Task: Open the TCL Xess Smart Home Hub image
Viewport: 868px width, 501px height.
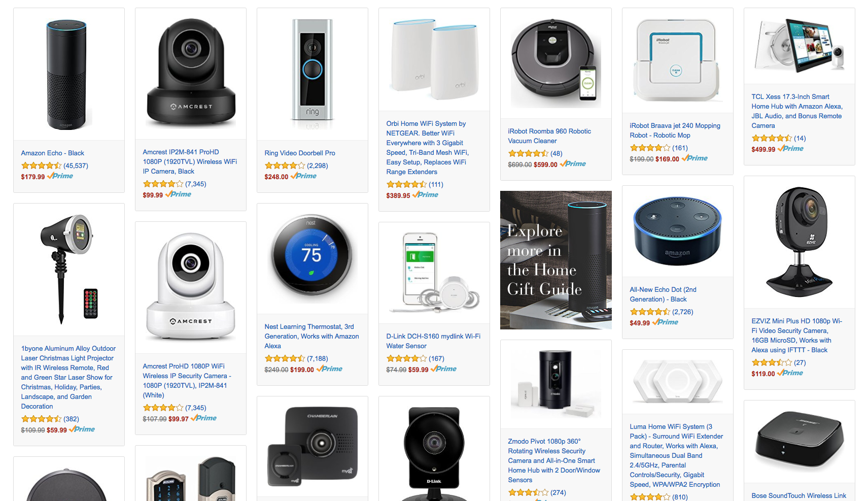Action: (x=800, y=45)
